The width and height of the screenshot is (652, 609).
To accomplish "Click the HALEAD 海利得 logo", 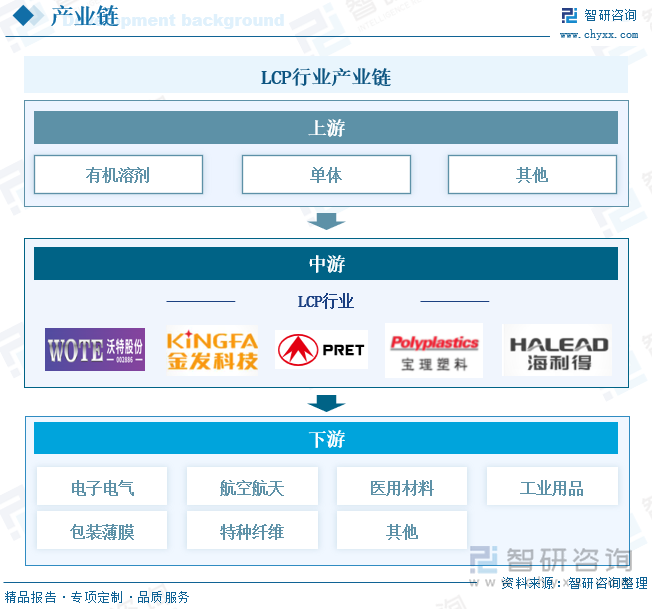I will coord(557,350).
